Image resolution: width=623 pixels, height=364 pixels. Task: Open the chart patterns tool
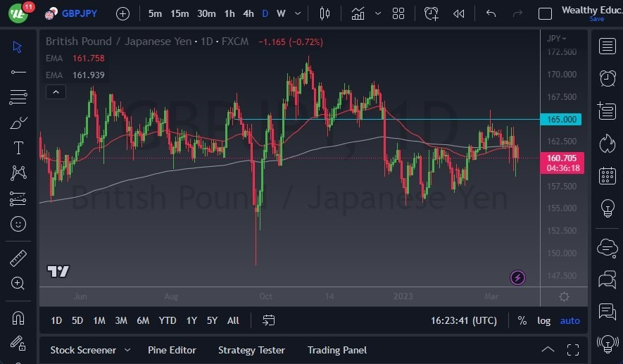pyautogui.click(x=18, y=173)
